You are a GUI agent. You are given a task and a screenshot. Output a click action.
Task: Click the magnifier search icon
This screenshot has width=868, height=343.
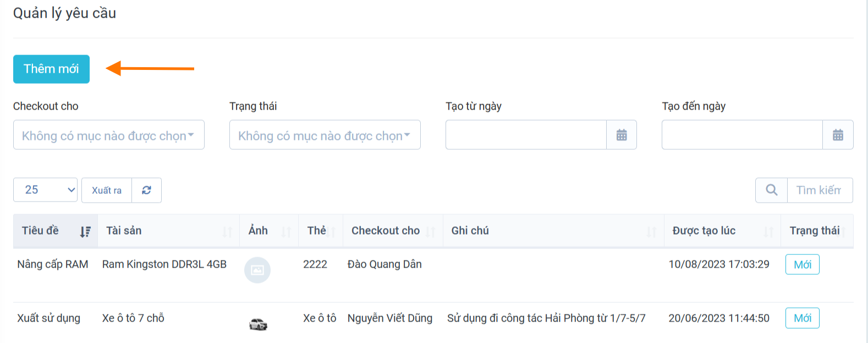(772, 190)
